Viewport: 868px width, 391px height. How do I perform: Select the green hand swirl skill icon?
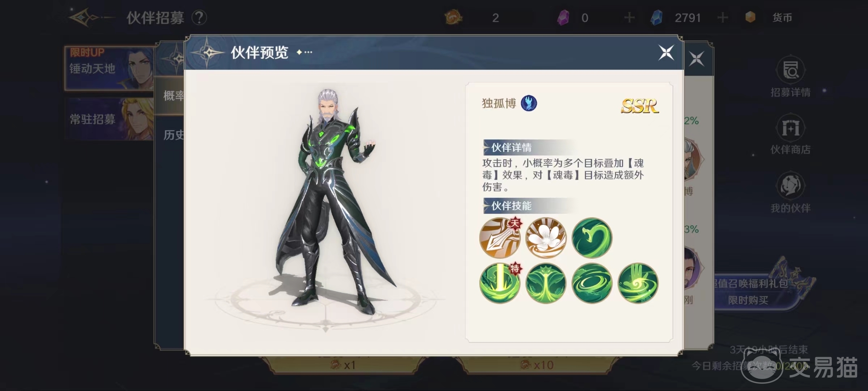638,283
